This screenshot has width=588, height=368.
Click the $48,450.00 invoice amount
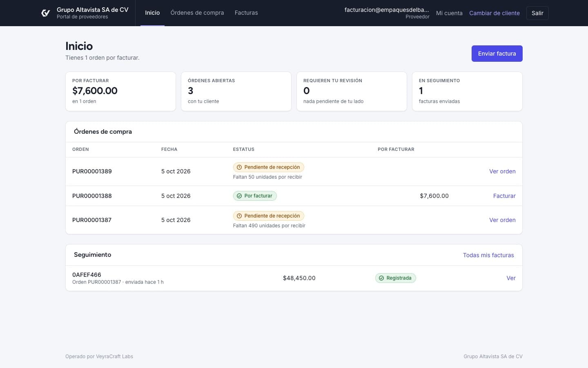[299, 278]
